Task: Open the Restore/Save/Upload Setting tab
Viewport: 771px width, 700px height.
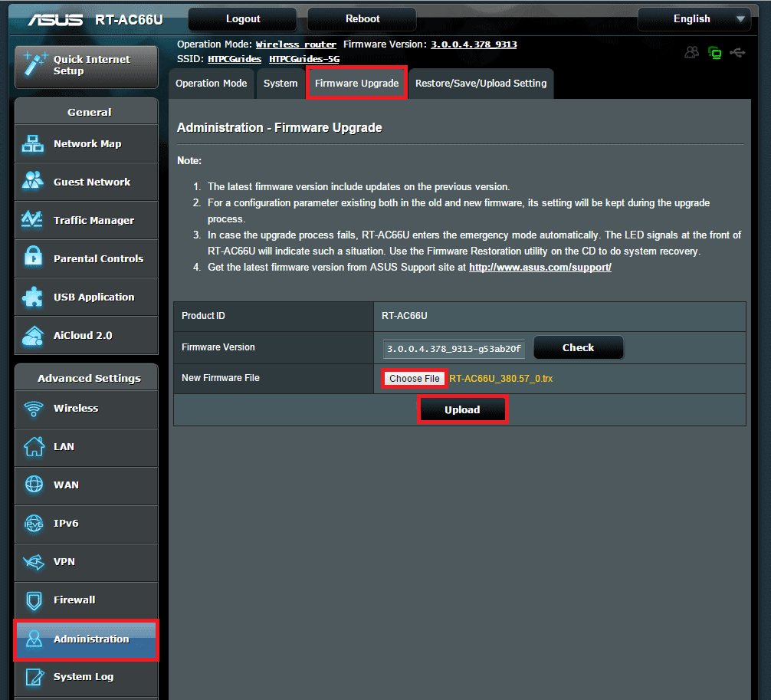Action: pyautogui.click(x=481, y=84)
